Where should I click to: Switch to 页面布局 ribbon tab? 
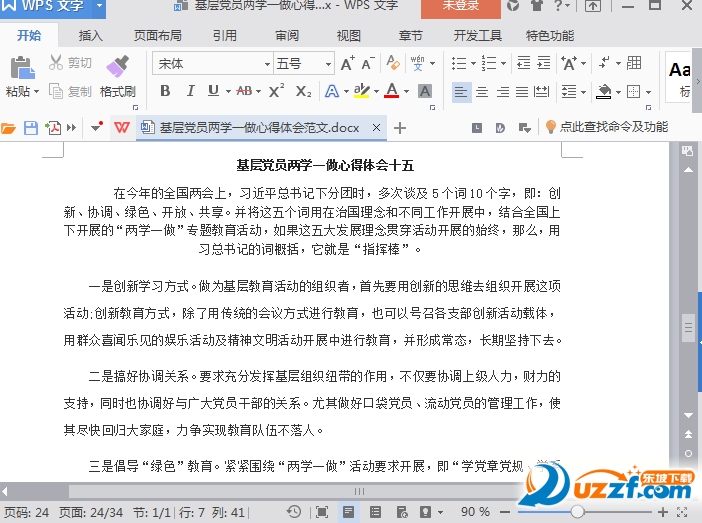tap(158, 35)
